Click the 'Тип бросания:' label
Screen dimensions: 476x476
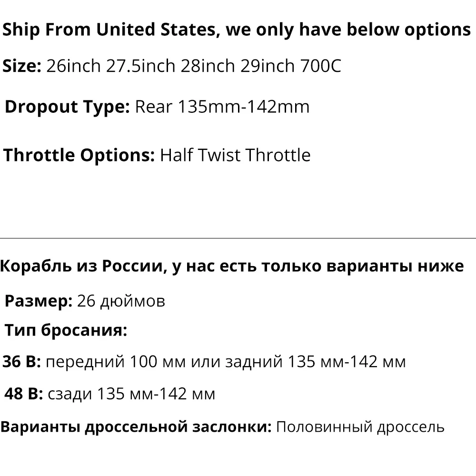[x=66, y=330]
